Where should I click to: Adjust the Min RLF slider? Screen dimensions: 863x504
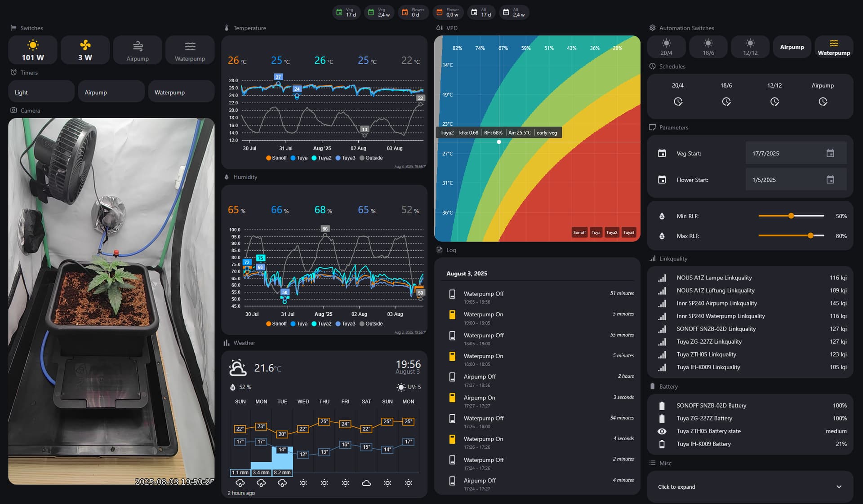click(x=791, y=216)
